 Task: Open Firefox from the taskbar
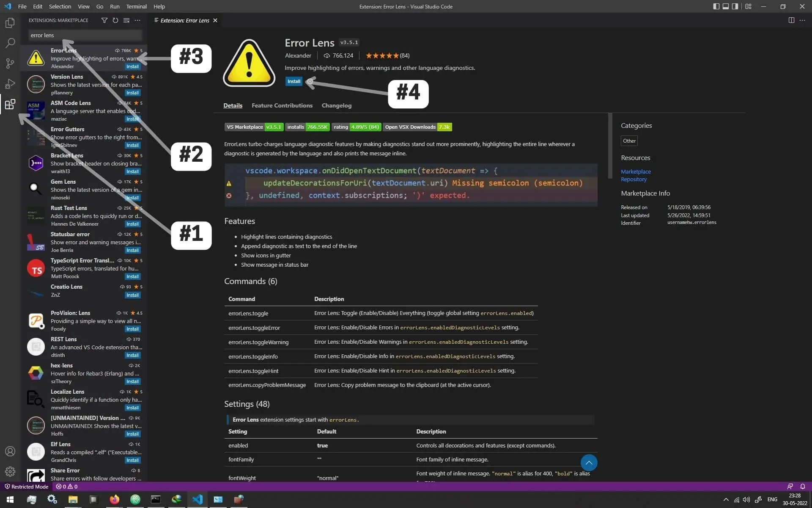(x=114, y=500)
